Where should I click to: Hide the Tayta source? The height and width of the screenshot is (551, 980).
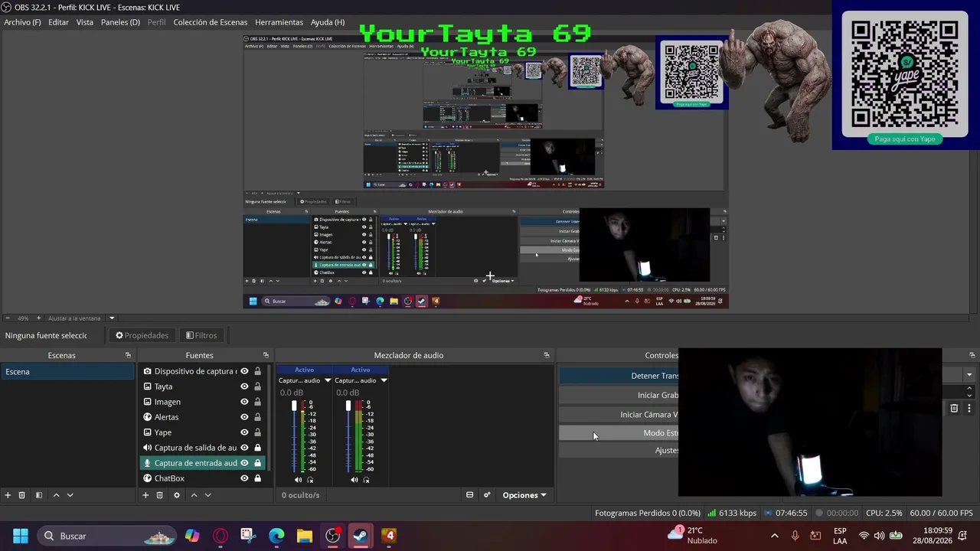(x=244, y=386)
